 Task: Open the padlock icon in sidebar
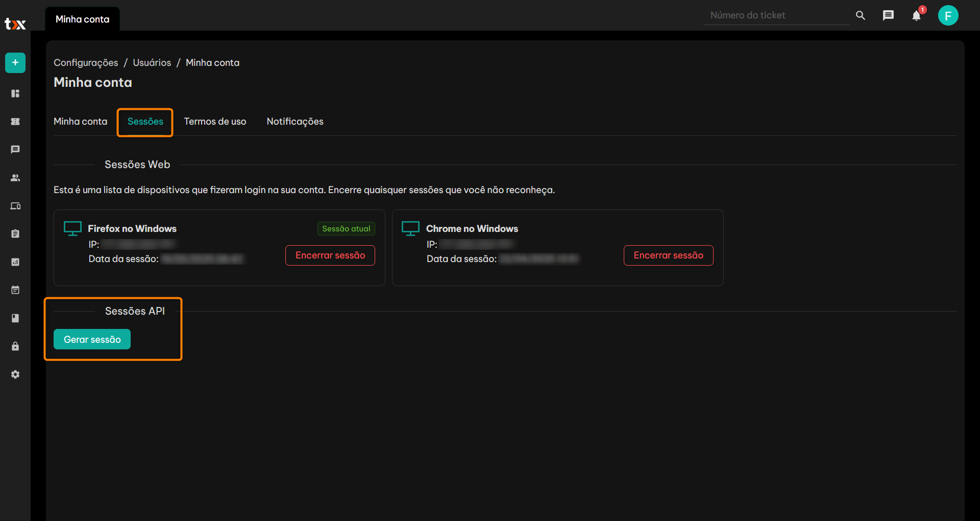pyautogui.click(x=15, y=346)
